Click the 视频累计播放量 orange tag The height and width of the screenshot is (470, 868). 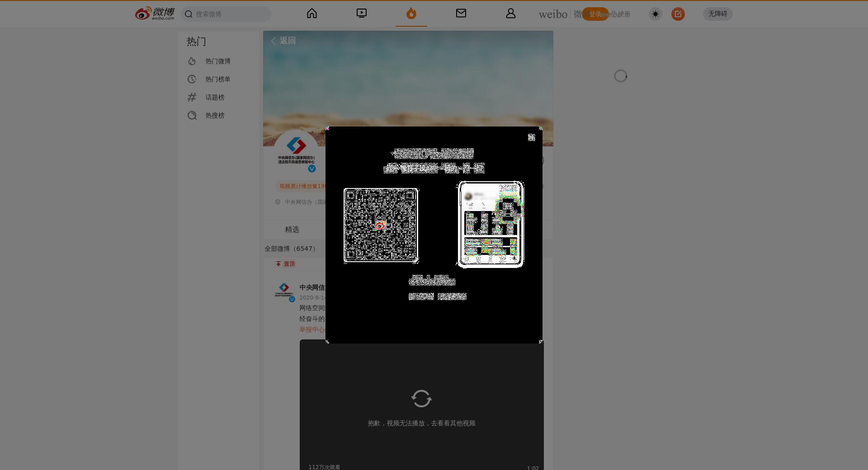[301, 186]
